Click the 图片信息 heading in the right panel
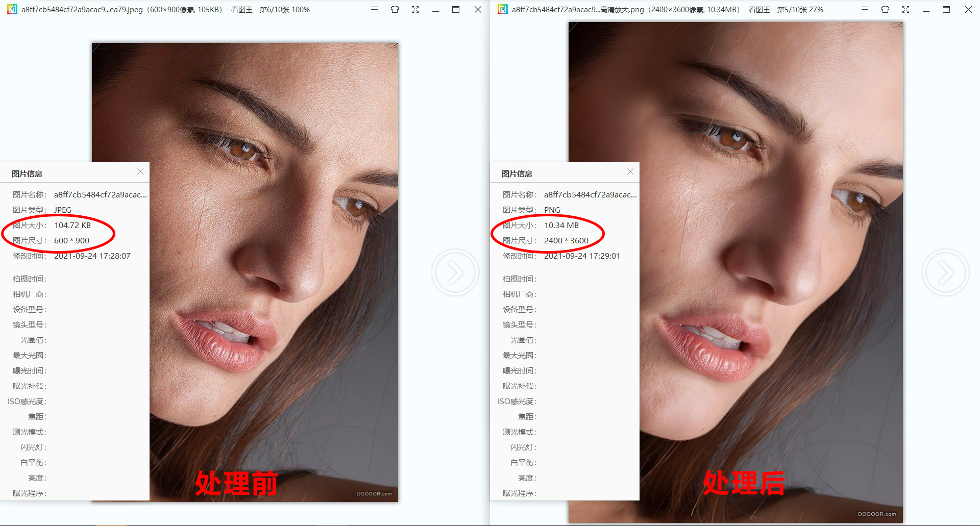The width and height of the screenshot is (980, 526). [517, 174]
